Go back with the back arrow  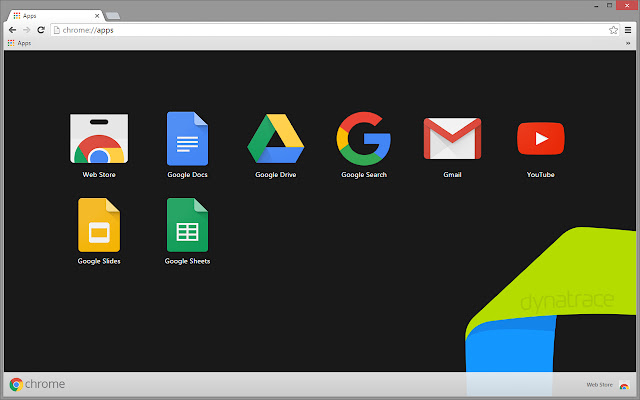[12, 30]
